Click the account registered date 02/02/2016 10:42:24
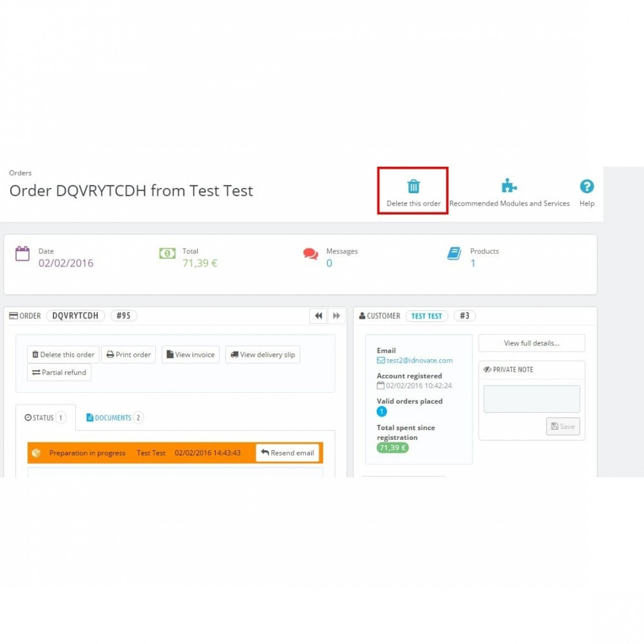This screenshot has width=644, height=644. [419, 385]
